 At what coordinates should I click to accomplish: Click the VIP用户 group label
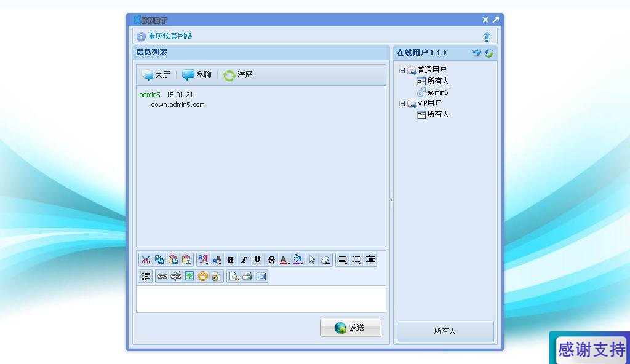[x=429, y=103]
